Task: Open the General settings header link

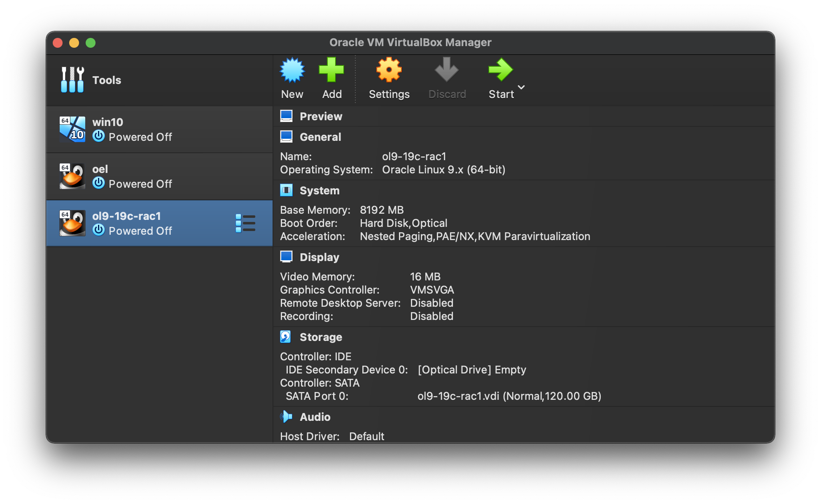Action: pos(320,137)
